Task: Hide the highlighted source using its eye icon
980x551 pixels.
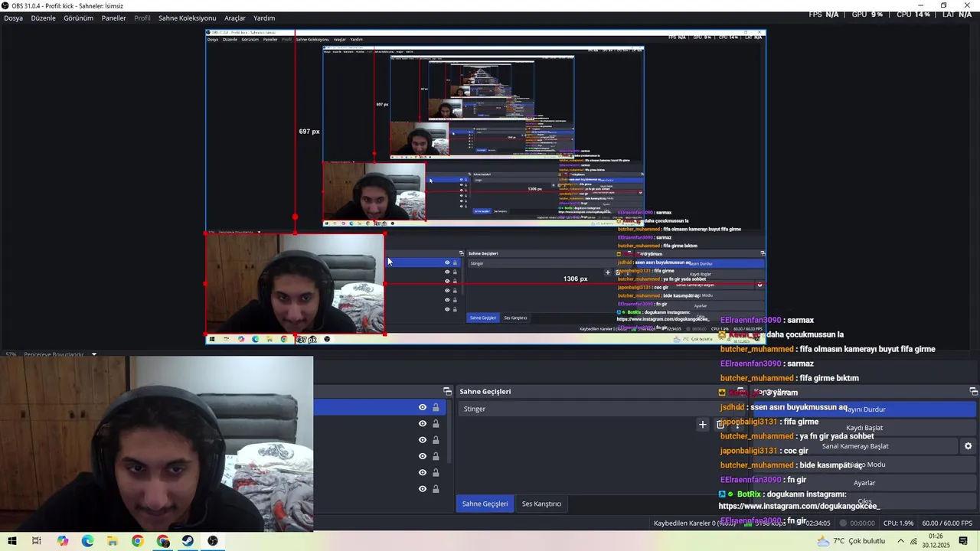Action: click(422, 407)
